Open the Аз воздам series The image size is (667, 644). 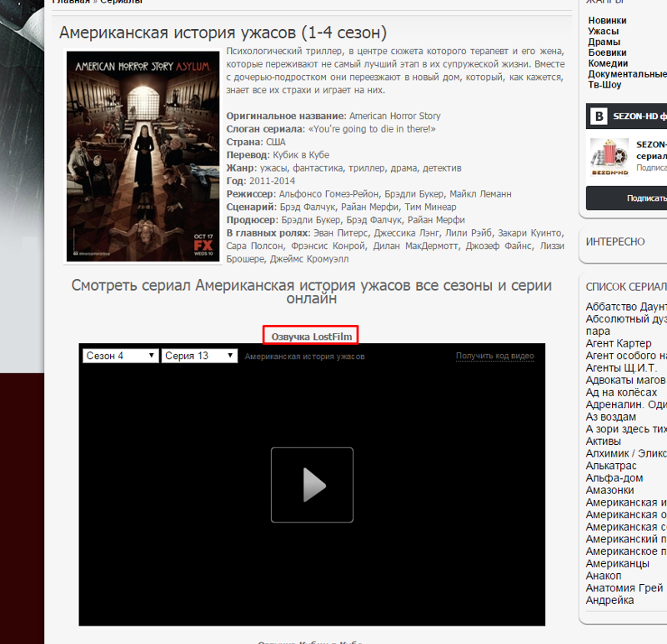click(611, 417)
